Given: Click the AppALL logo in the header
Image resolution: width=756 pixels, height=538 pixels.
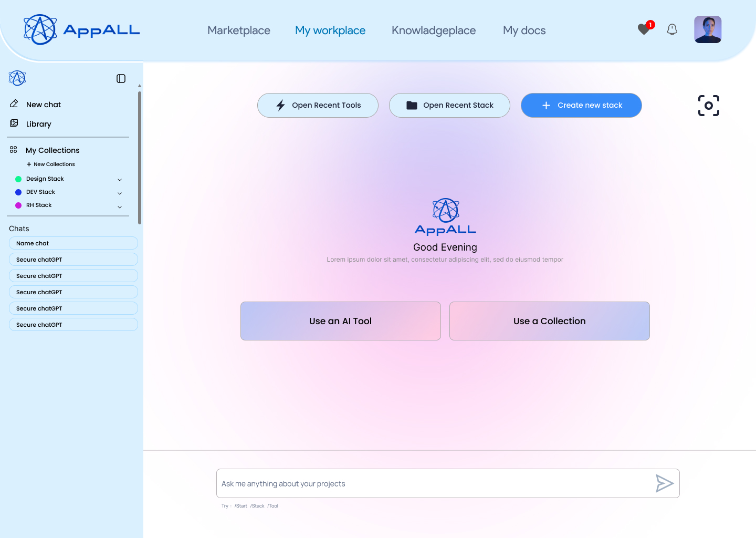Looking at the screenshot, I should (x=82, y=30).
